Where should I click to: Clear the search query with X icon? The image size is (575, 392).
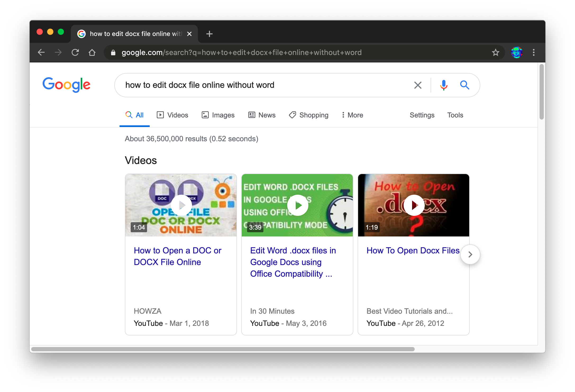point(418,85)
